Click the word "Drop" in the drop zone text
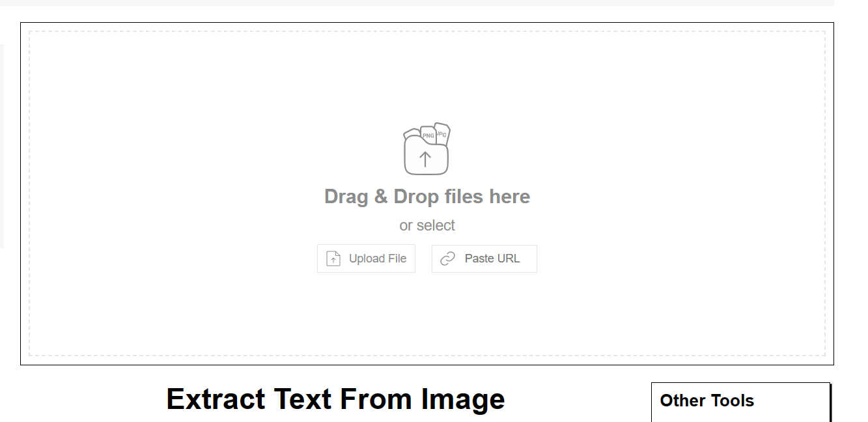 point(416,197)
